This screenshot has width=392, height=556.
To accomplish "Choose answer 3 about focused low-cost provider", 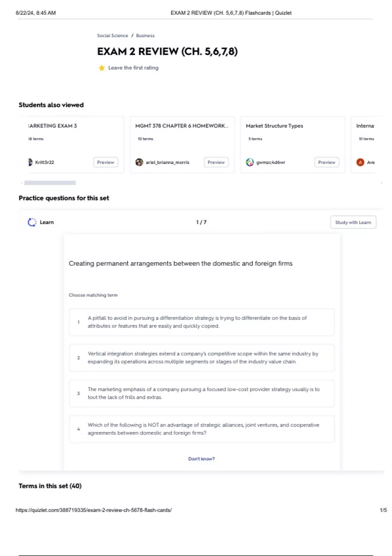I will (202, 393).
